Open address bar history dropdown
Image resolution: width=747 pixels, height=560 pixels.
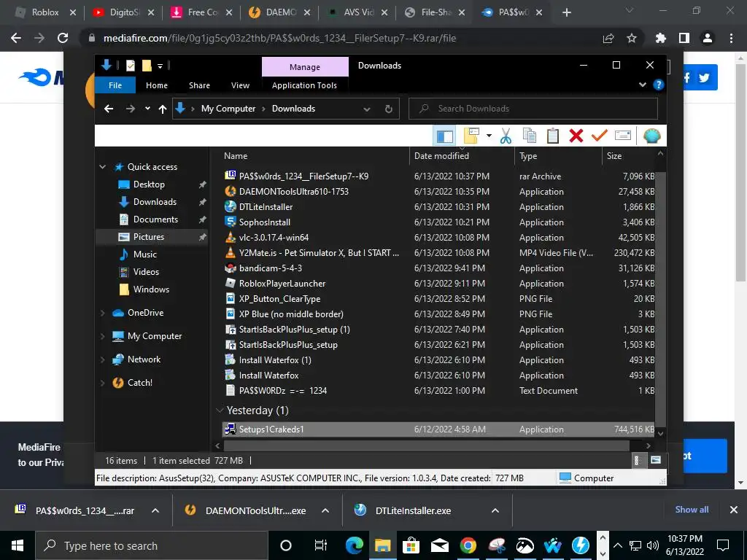click(367, 109)
